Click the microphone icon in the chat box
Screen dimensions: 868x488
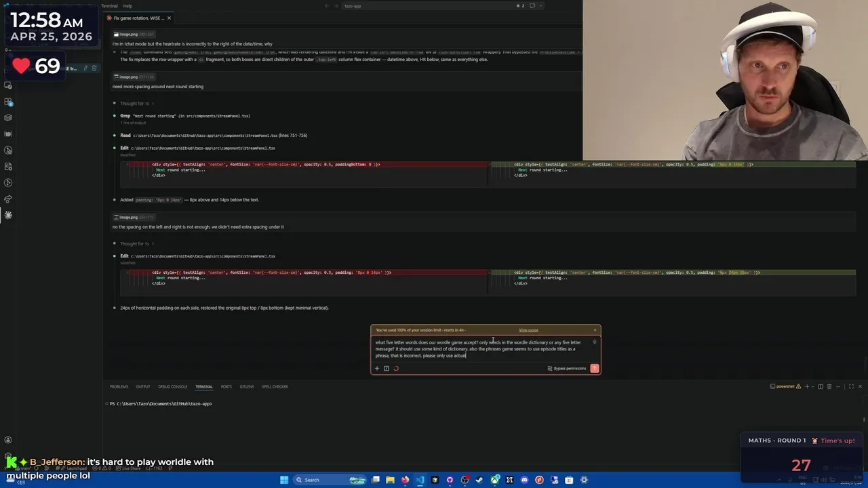point(595,342)
